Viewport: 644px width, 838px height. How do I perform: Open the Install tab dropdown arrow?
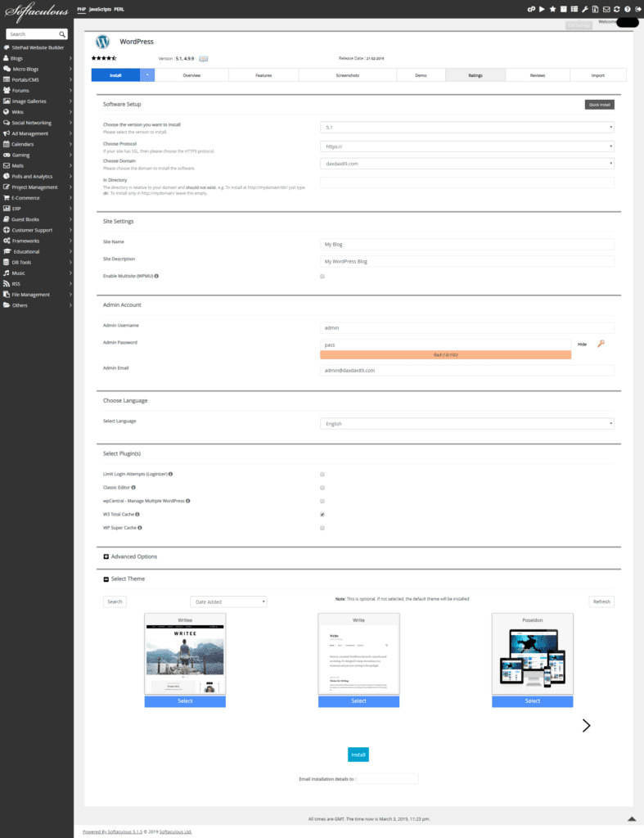coord(147,75)
